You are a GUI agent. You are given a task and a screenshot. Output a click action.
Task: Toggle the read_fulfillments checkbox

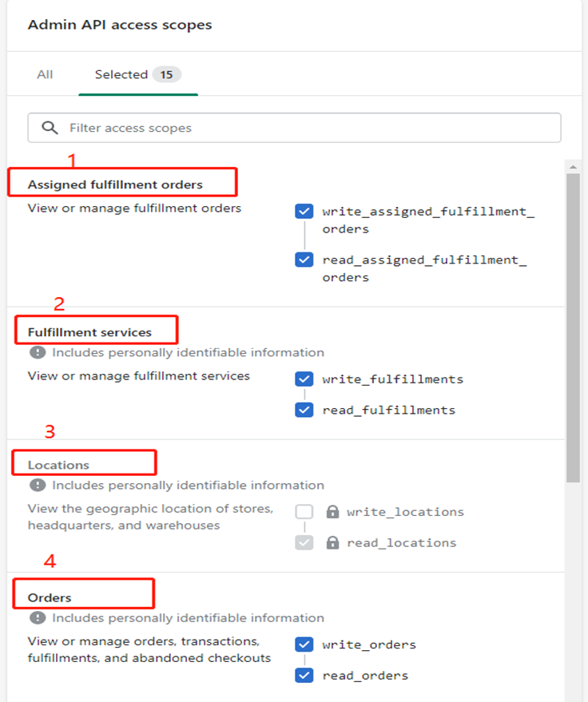pyautogui.click(x=304, y=410)
